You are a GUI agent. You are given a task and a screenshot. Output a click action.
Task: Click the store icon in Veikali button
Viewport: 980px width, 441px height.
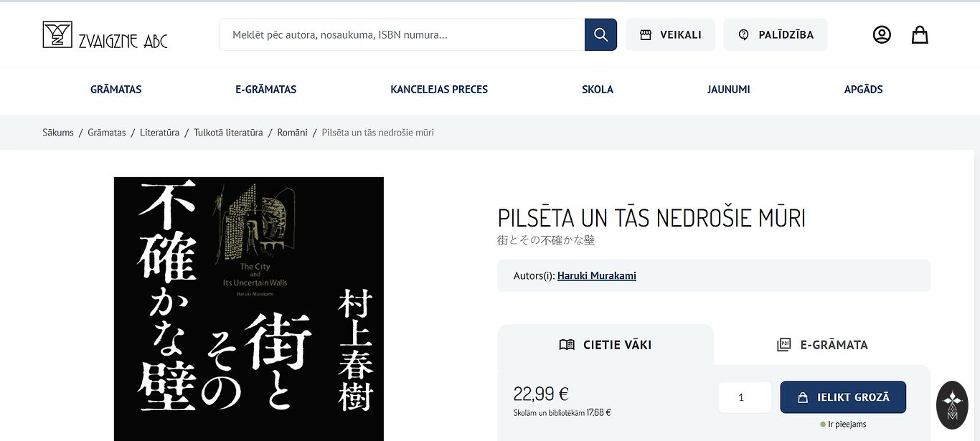(646, 34)
